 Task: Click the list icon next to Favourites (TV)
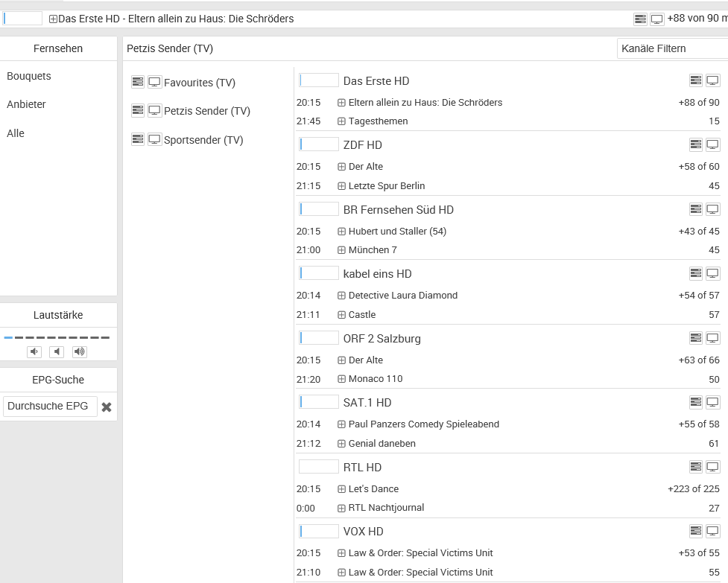tap(138, 82)
